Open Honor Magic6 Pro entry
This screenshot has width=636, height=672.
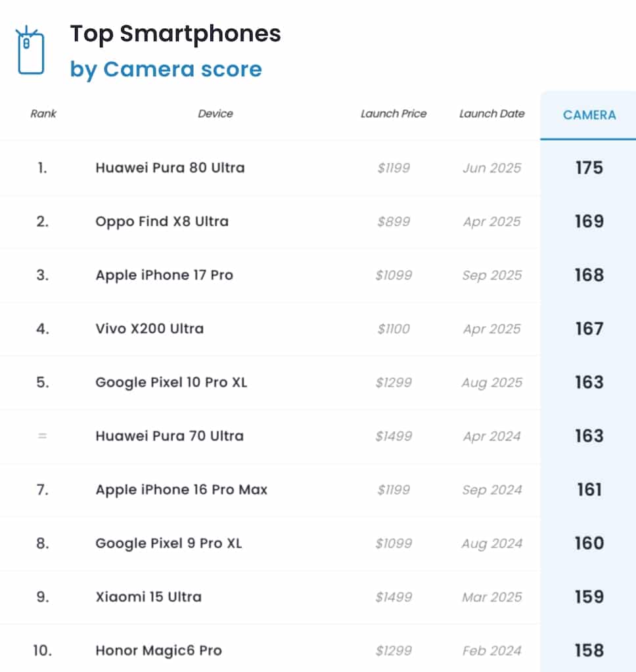pos(158,651)
